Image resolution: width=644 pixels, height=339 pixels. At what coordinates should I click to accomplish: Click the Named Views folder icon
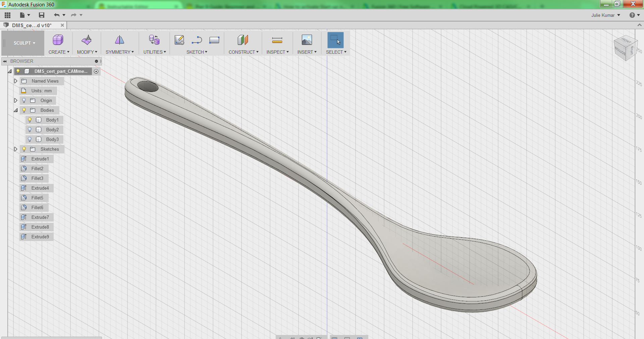coord(24,81)
